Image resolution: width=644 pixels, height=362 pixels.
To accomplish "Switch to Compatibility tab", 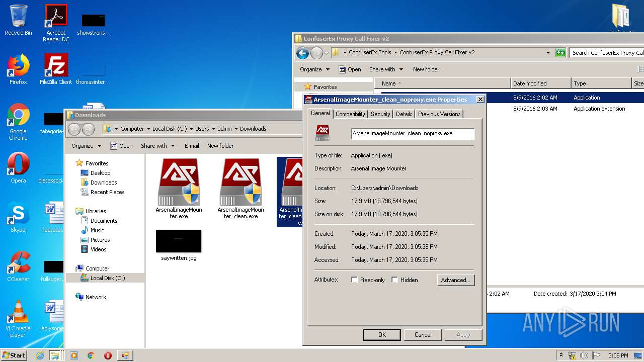I will [x=350, y=114].
